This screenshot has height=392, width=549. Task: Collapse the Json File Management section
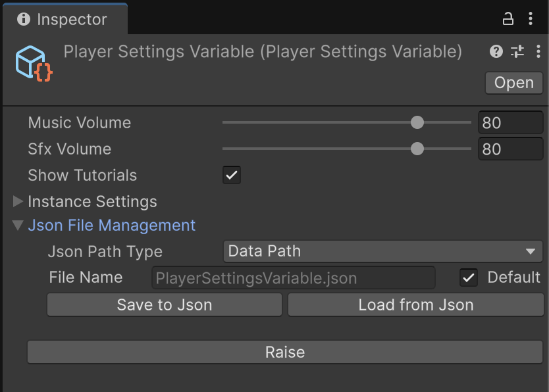(x=18, y=225)
